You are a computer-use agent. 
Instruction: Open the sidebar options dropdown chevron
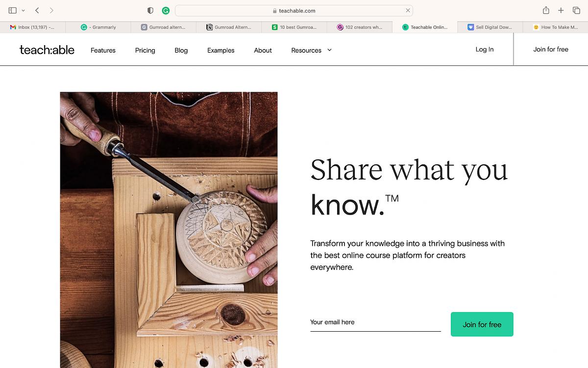[23, 10]
